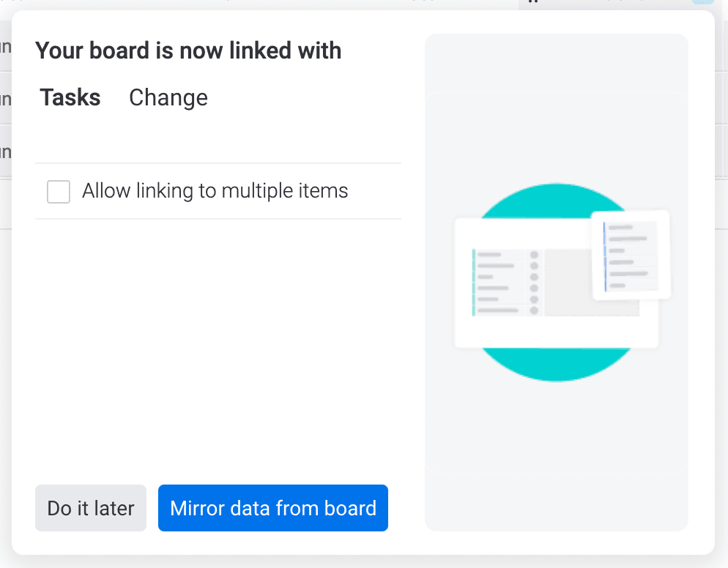The height and width of the screenshot is (568, 728).
Task: Click the Change link next to Tasks
Action: click(168, 97)
